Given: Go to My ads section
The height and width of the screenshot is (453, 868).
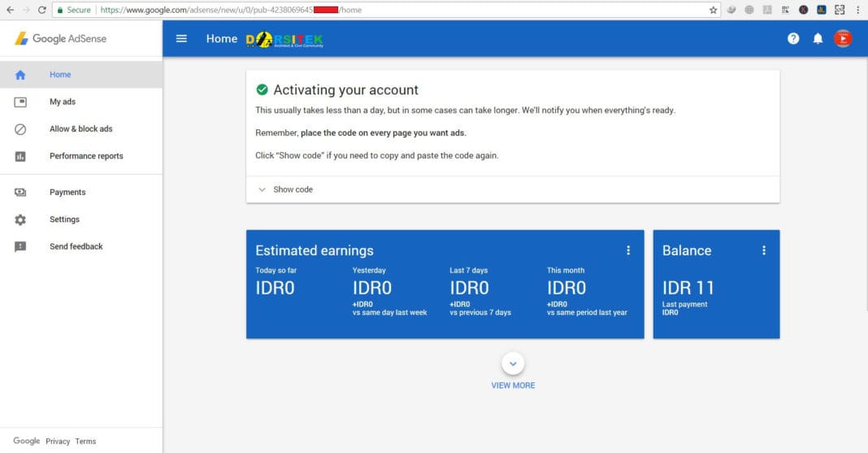Looking at the screenshot, I should click(63, 102).
